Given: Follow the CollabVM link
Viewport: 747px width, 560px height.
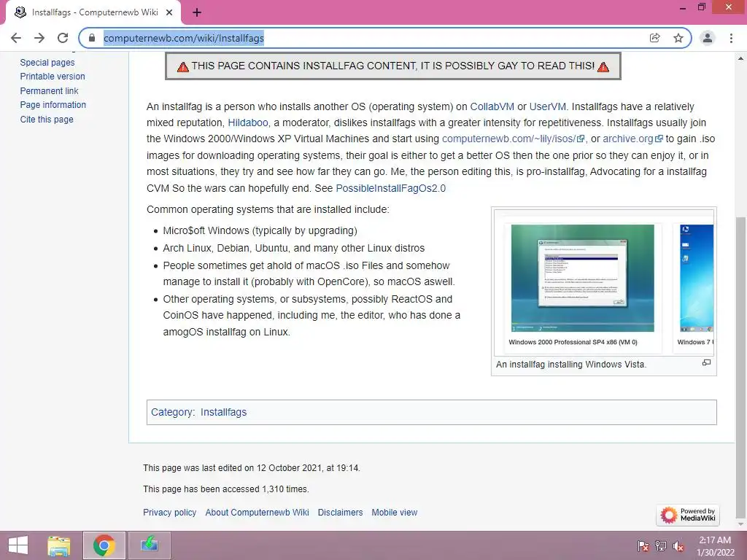Looking at the screenshot, I should 492,106.
